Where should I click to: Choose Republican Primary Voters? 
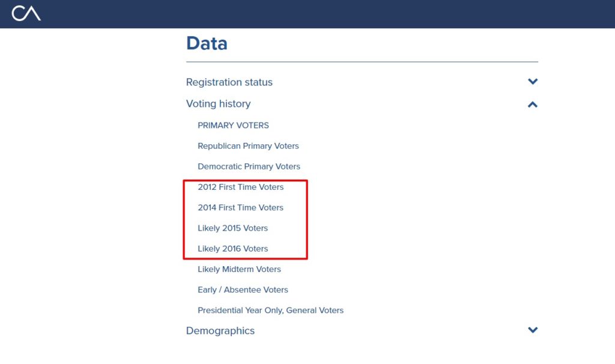click(x=248, y=146)
